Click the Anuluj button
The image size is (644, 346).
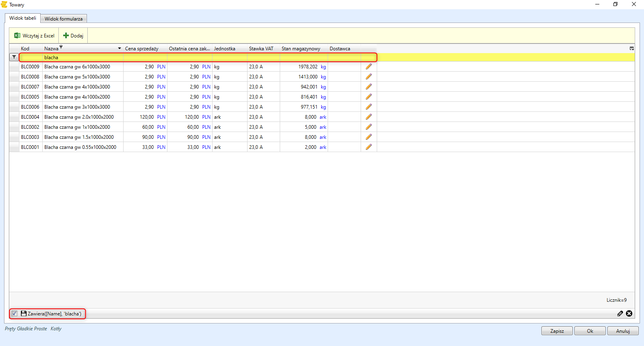click(623, 331)
